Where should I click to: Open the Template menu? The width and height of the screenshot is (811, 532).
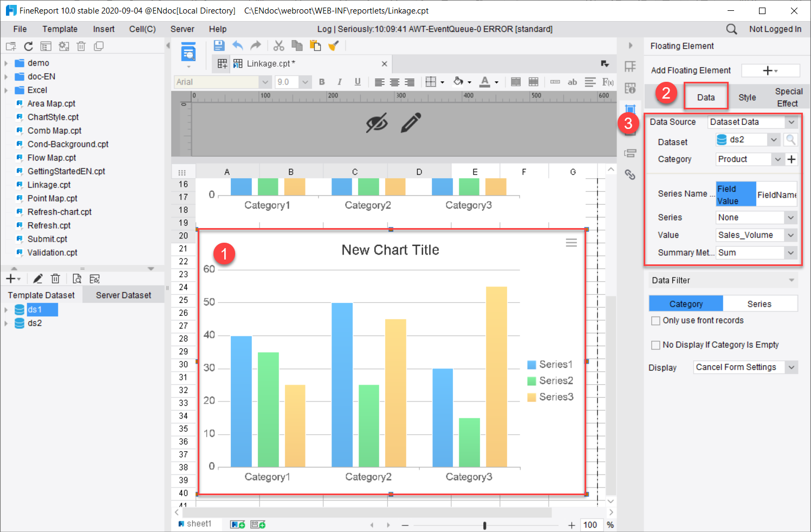click(x=60, y=29)
